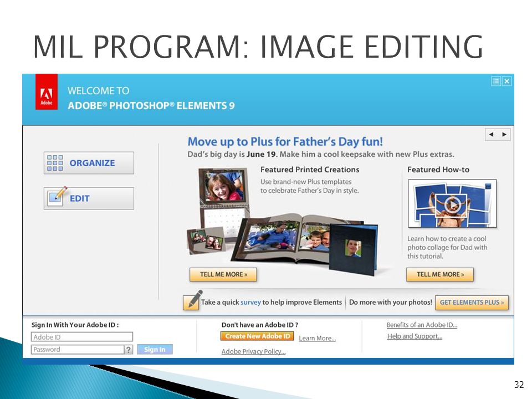532x399 pixels.
Task: Open the Learn More link
Action: (x=317, y=338)
